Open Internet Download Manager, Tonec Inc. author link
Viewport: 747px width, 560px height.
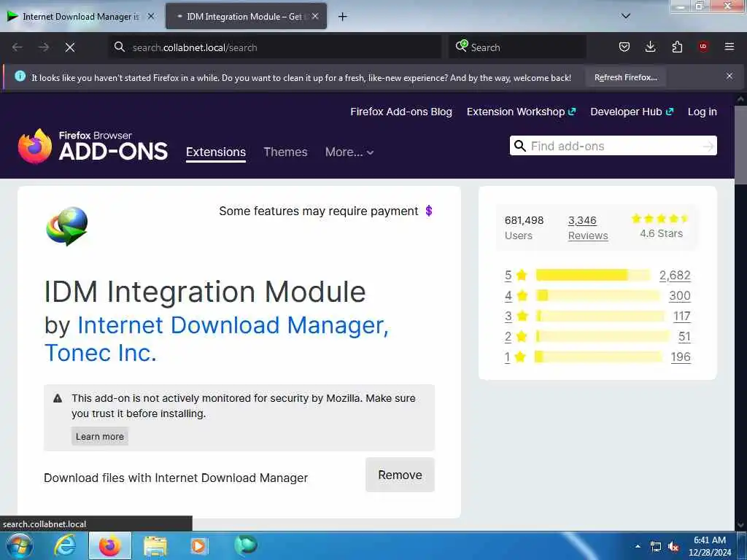pos(217,338)
